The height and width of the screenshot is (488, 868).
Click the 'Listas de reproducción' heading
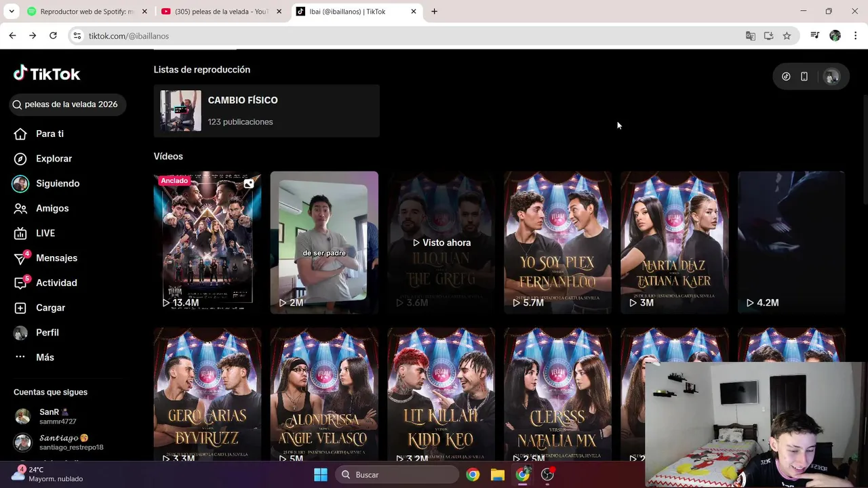(202, 70)
